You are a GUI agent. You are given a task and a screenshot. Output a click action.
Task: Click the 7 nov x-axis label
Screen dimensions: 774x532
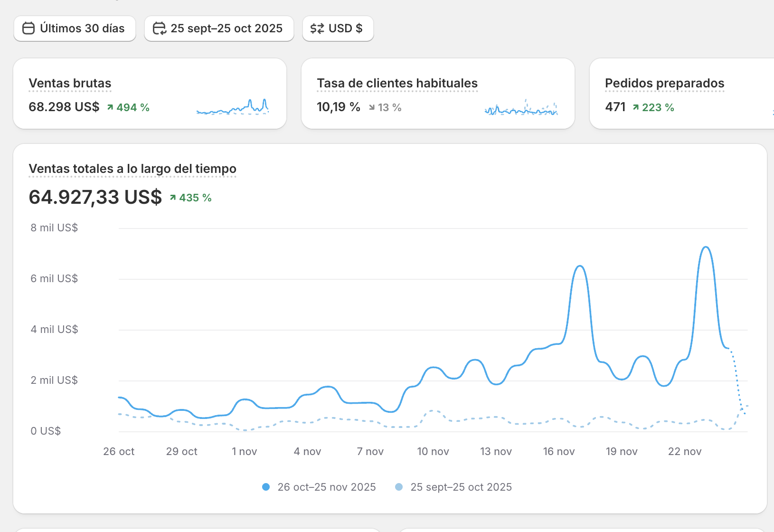(370, 452)
